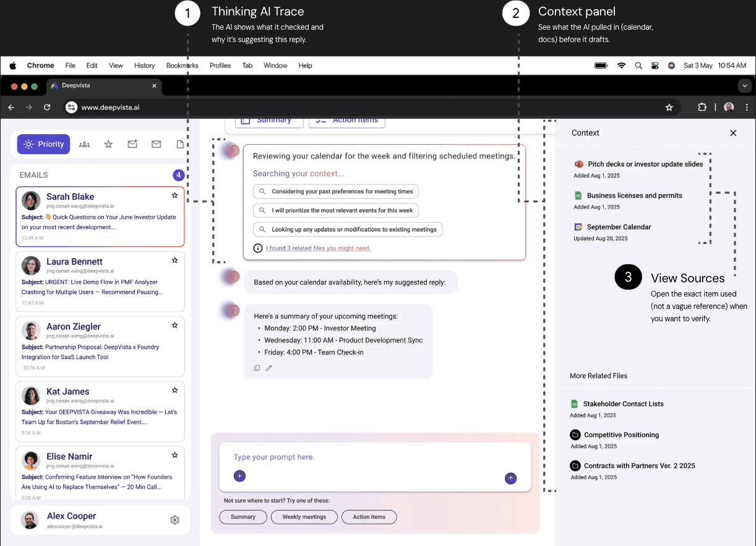
Task: Open the plain envelope mail filter icon
Action: (157, 144)
